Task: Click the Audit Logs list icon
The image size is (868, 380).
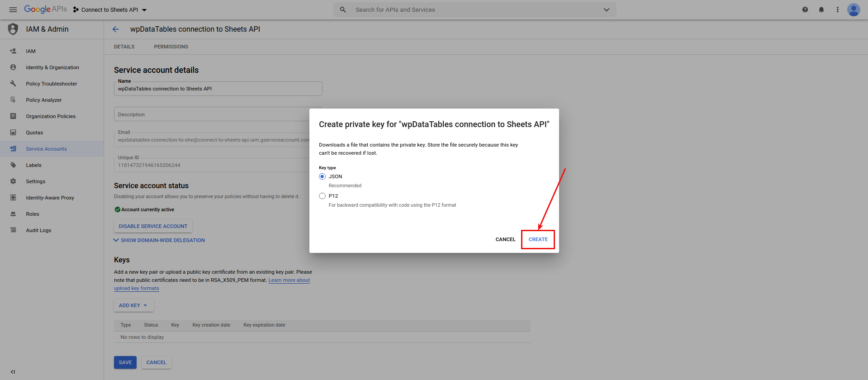Action: click(x=13, y=230)
